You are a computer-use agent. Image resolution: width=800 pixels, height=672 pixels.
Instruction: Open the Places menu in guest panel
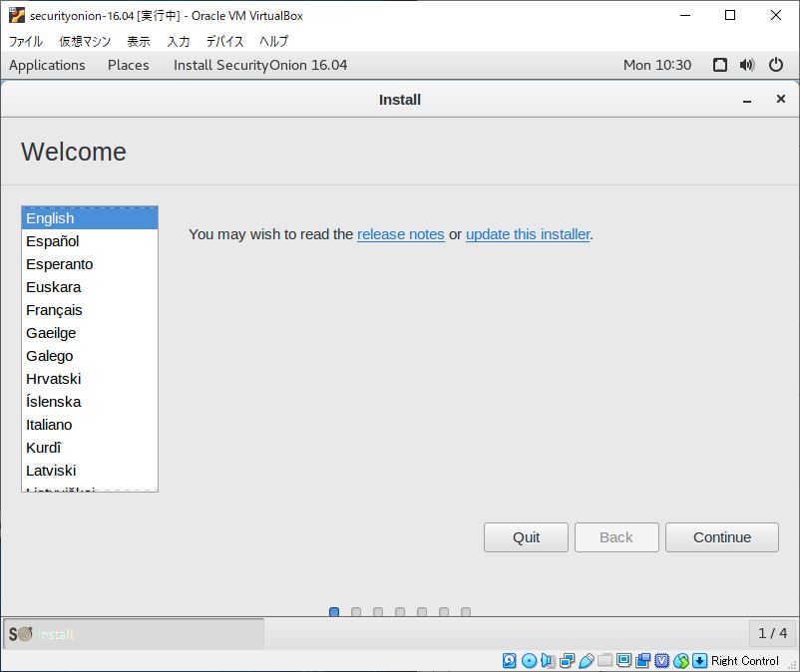pyautogui.click(x=129, y=65)
